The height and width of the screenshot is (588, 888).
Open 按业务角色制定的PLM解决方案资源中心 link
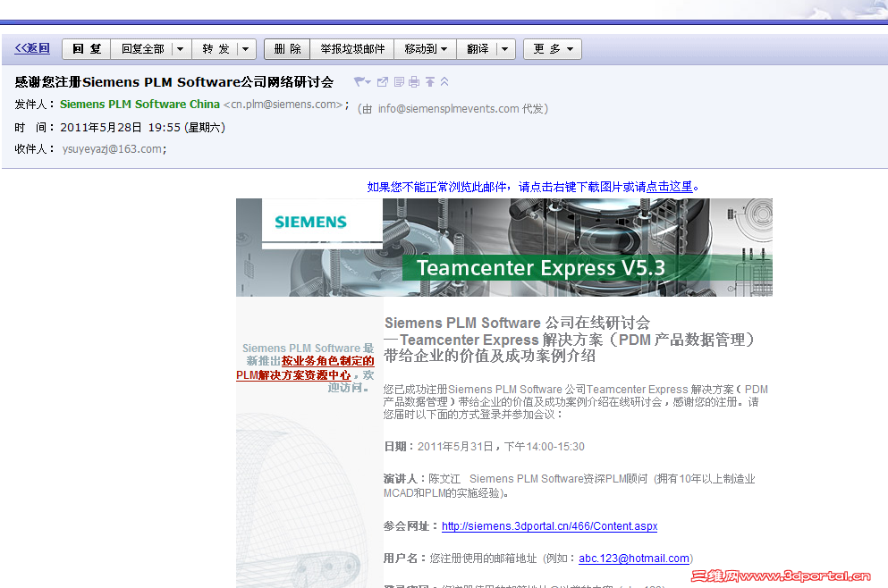(x=305, y=368)
